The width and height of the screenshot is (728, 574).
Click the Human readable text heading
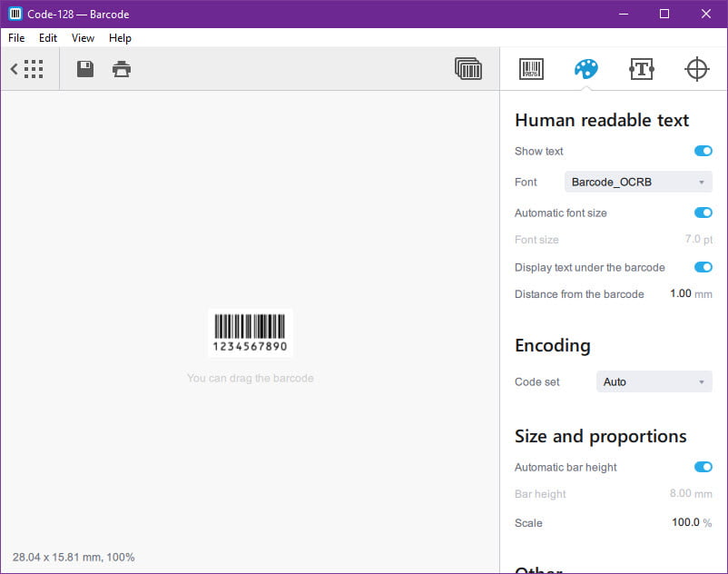pyautogui.click(x=602, y=120)
